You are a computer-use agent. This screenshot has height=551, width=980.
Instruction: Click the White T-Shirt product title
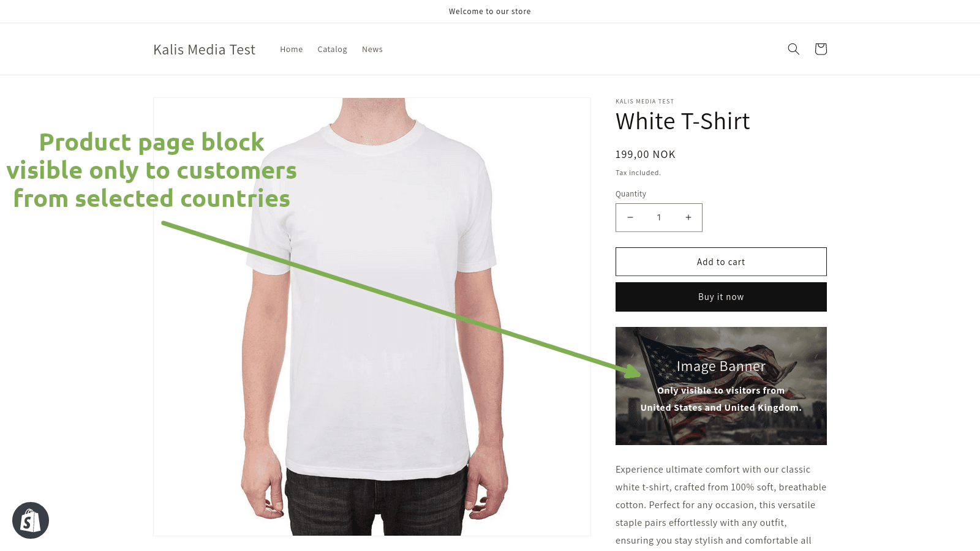click(682, 121)
